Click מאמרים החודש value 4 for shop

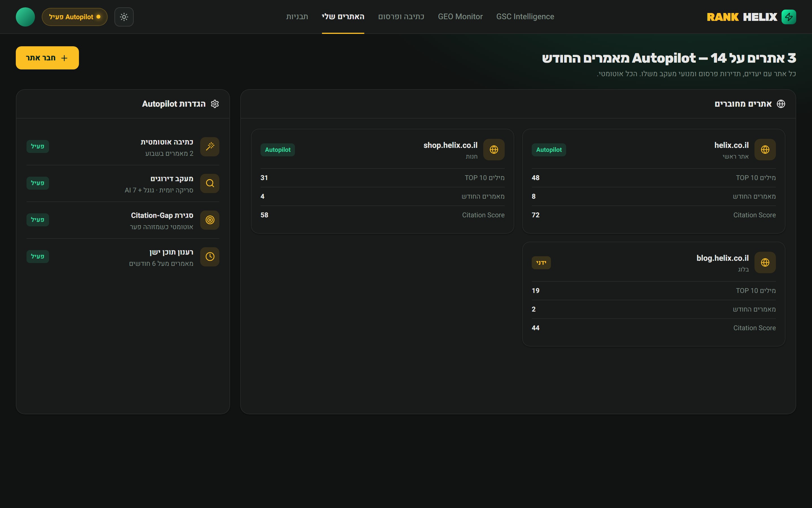[262, 196]
